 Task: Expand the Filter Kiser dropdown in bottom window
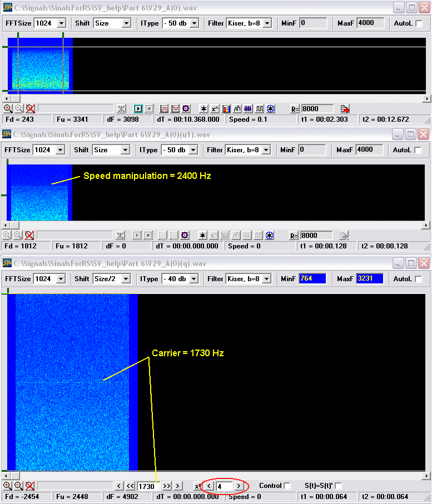pos(266,279)
